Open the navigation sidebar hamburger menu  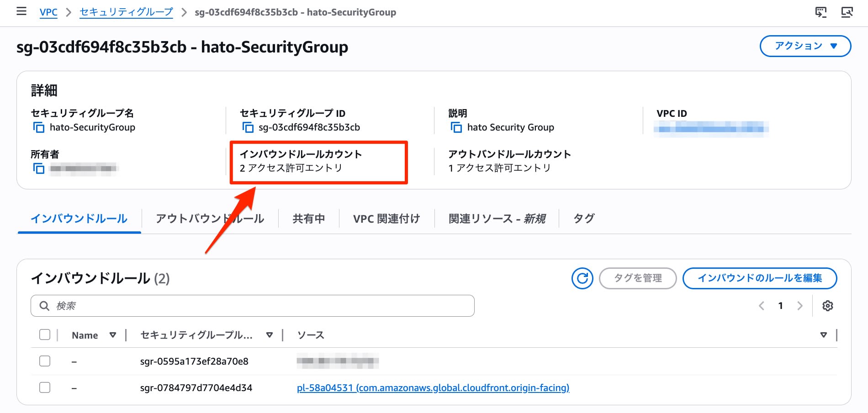coord(21,12)
